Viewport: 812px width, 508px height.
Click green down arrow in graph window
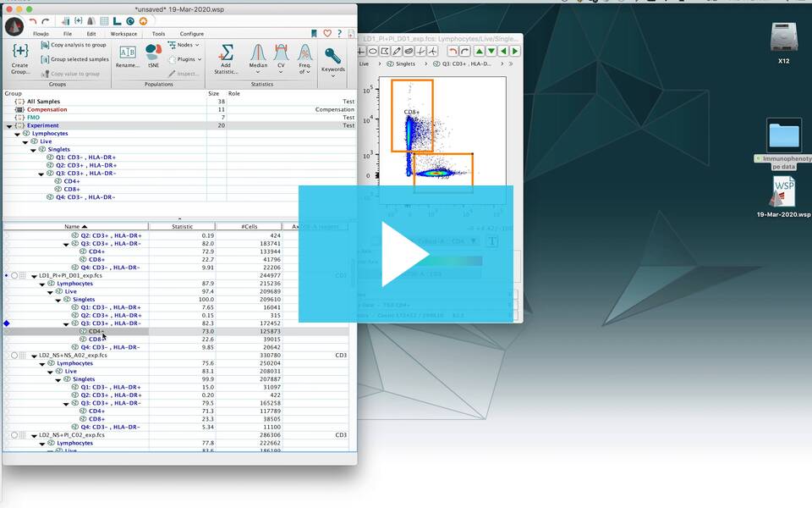(491, 51)
